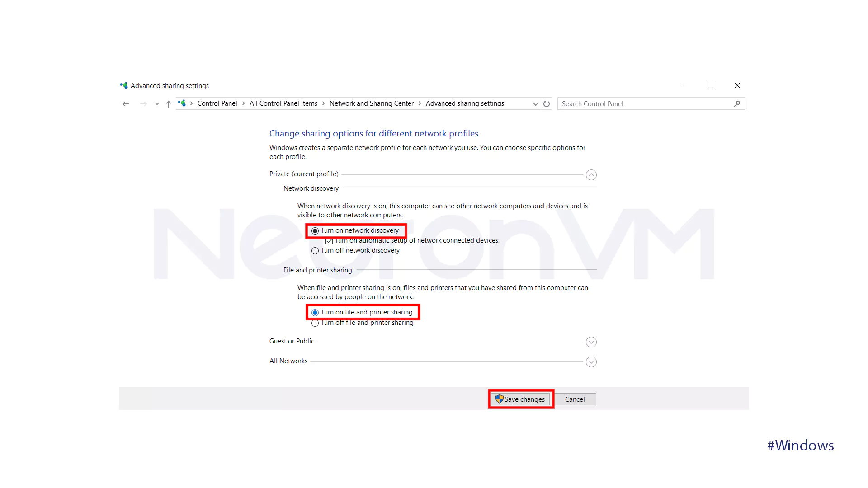868x488 pixels.
Task: Select Turn on network discovery radio button
Action: (315, 230)
